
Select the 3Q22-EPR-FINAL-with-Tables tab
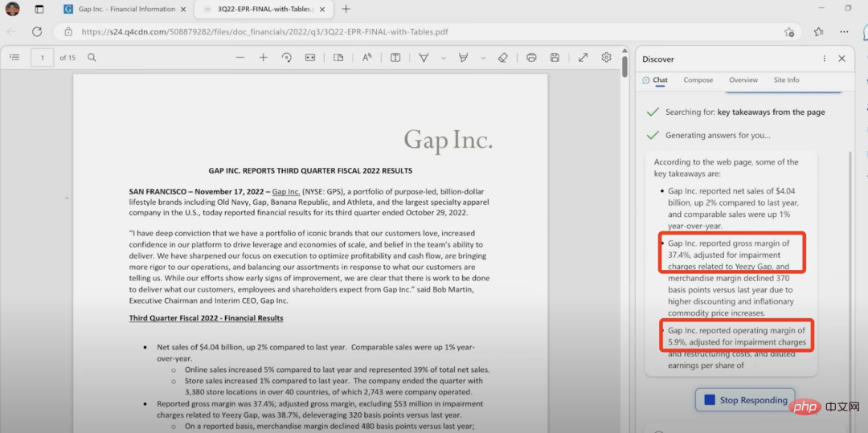click(x=264, y=9)
